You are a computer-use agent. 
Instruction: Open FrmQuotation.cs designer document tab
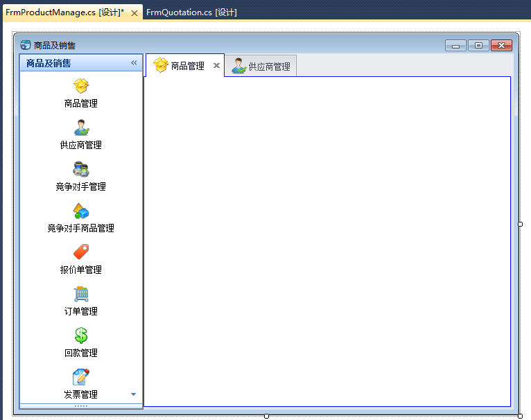(x=191, y=12)
